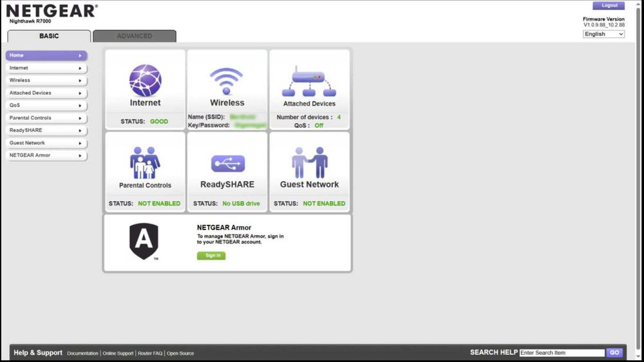This screenshot has width=644, height=362.
Task: Open the Internet globe icon
Action: tap(146, 80)
